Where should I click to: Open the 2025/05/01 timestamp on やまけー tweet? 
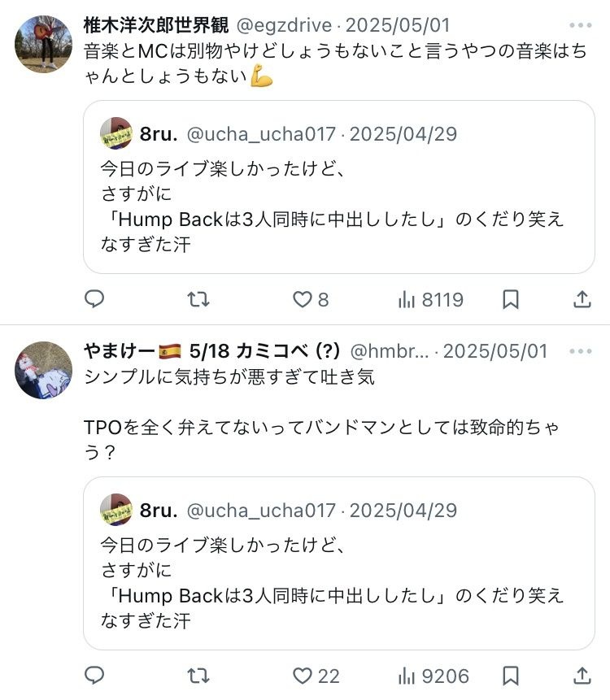tap(495, 352)
